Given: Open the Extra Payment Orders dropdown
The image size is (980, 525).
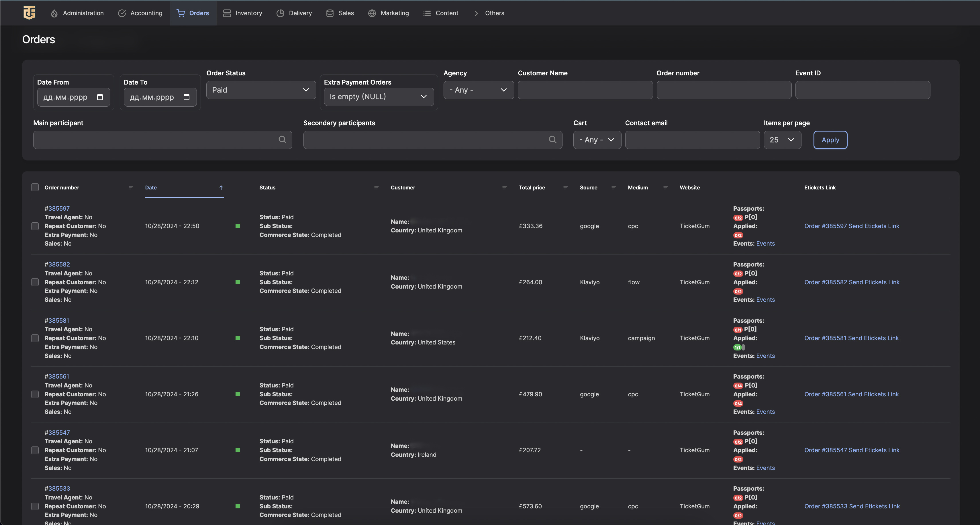Looking at the screenshot, I should pos(379,97).
